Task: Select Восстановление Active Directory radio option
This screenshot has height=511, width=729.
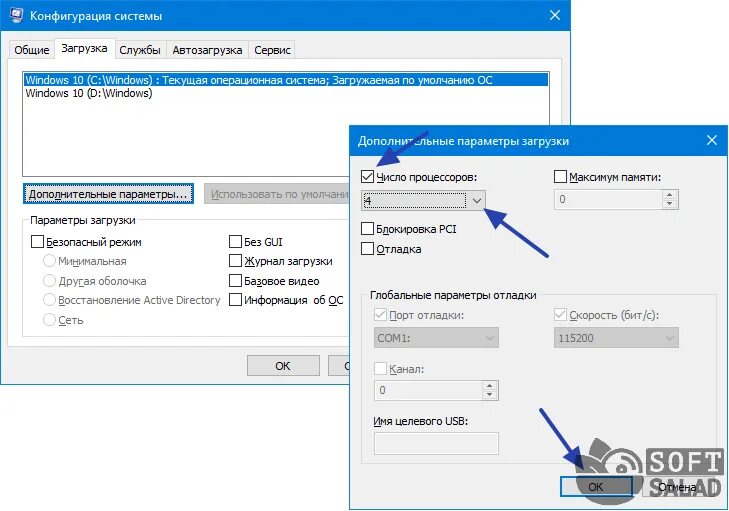Action: click(49, 300)
